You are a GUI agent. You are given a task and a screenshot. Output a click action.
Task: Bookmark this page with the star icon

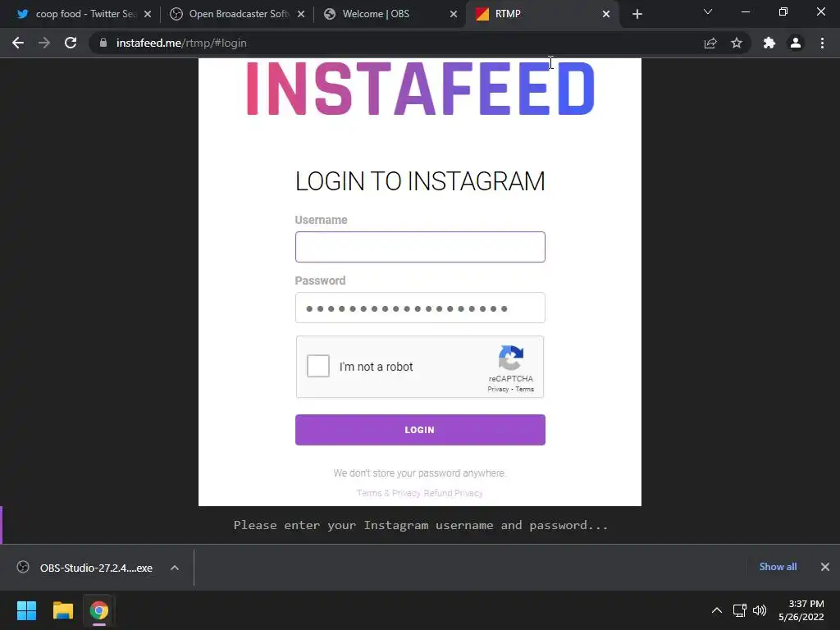tap(737, 43)
